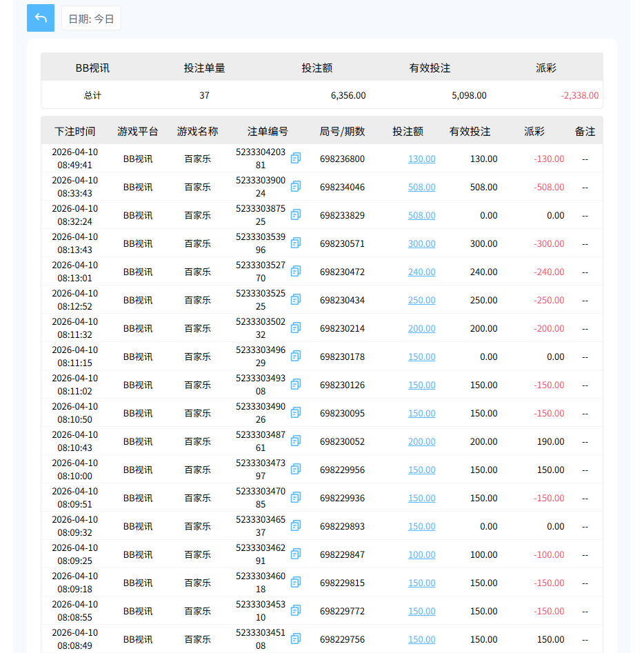The height and width of the screenshot is (653, 644).
Task: Copy order number 523330352770
Action: coord(295,271)
